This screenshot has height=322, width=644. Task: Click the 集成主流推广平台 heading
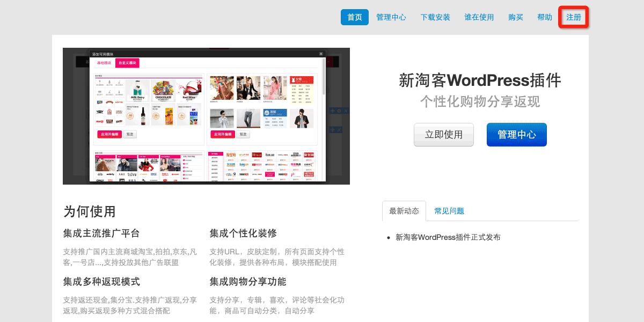point(101,233)
